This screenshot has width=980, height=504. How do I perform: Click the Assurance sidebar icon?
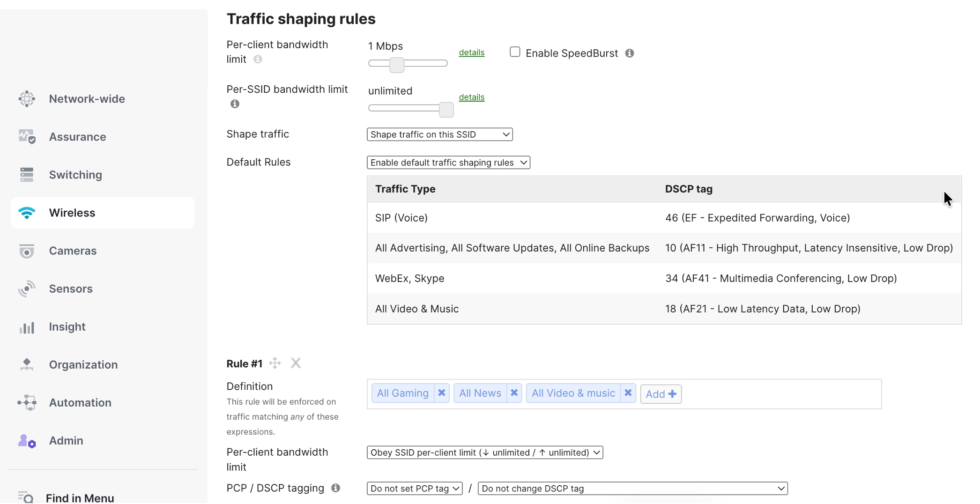tap(27, 137)
